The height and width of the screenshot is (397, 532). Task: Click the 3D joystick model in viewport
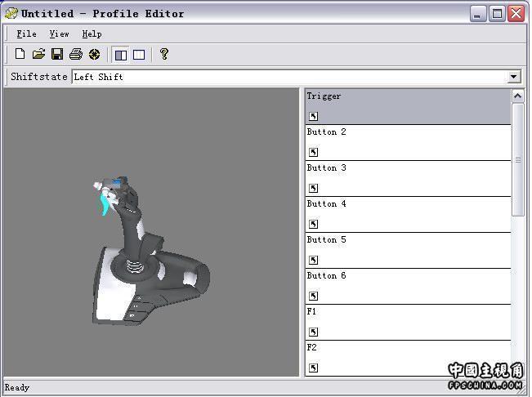pos(150,252)
